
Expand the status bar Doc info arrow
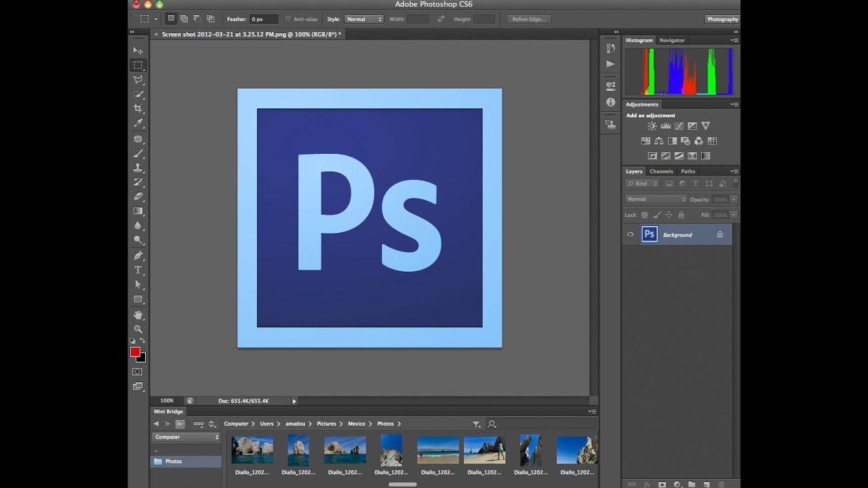(294, 401)
